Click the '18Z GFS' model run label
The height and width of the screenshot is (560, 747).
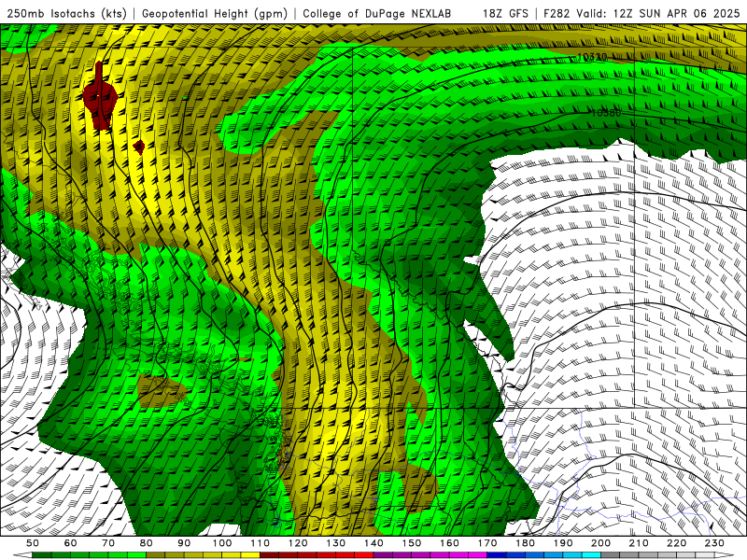click(505, 13)
